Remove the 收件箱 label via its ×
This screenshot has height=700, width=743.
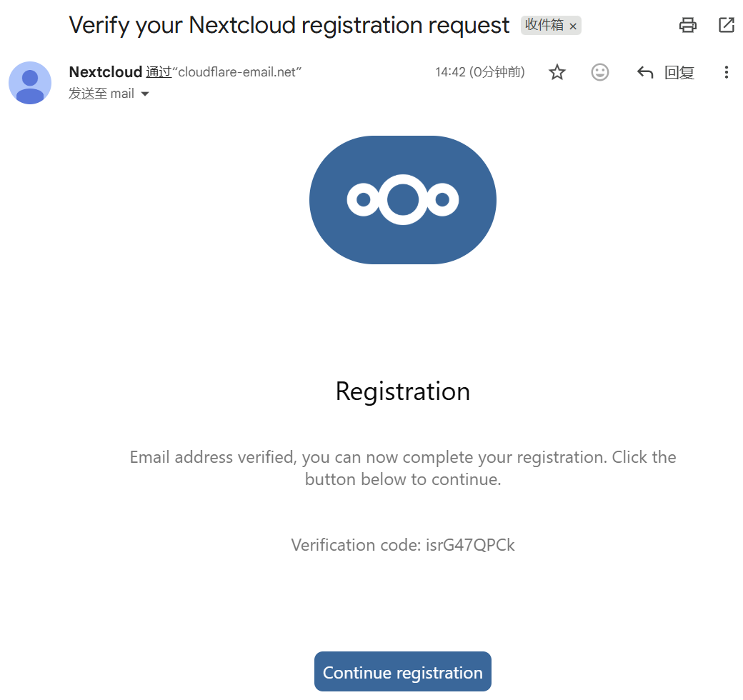pos(573,26)
